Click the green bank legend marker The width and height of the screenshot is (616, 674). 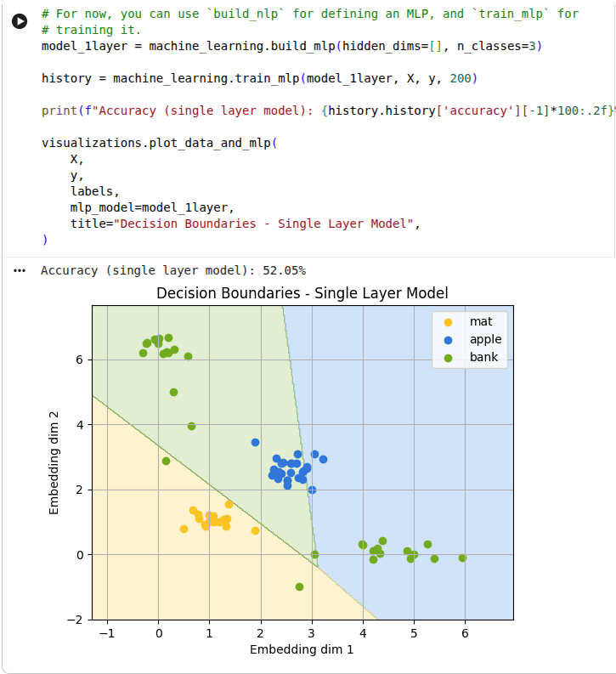pyautogui.click(x=449, y=358)
